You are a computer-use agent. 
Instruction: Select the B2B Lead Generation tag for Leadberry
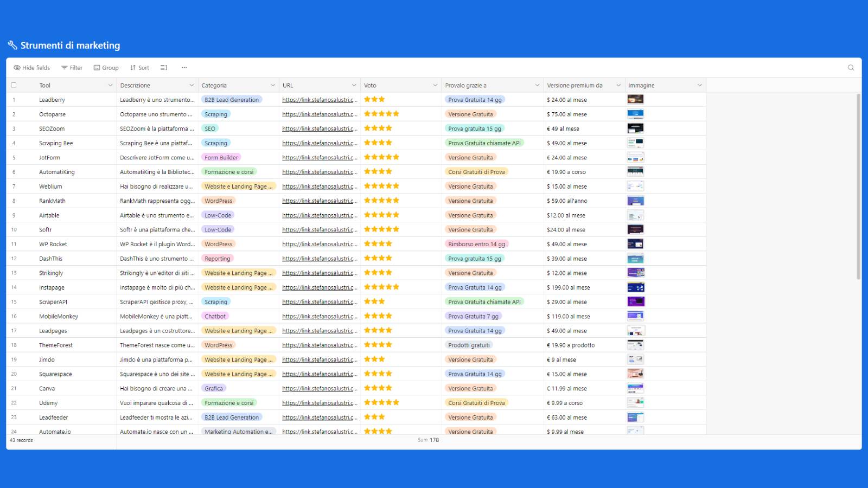pyautogui.click(x=232, y=100)
